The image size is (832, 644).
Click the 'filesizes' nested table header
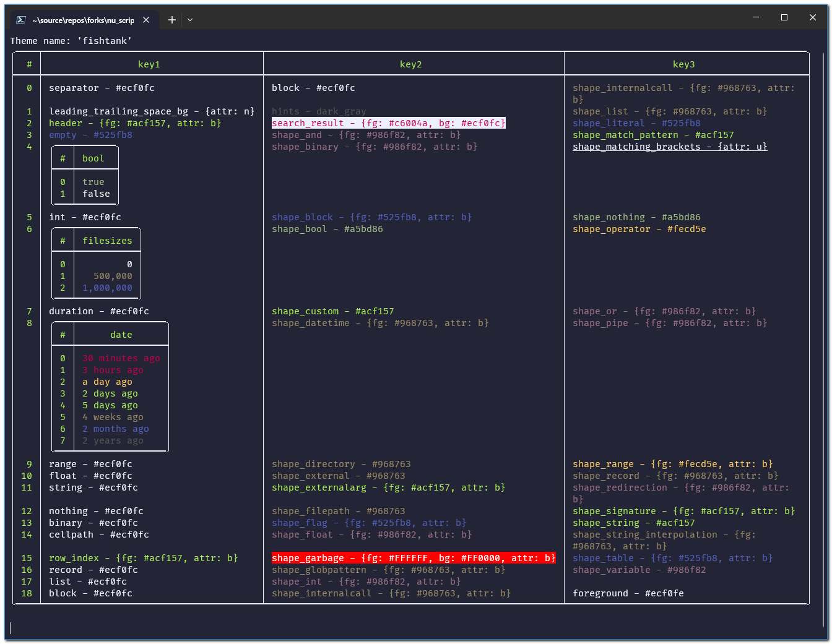(108, 241)
